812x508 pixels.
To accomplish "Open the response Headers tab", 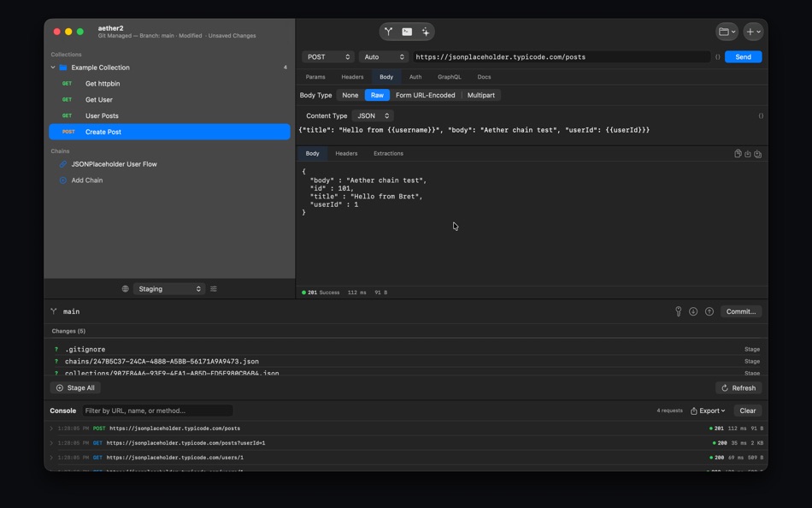I will pos(346,153).
